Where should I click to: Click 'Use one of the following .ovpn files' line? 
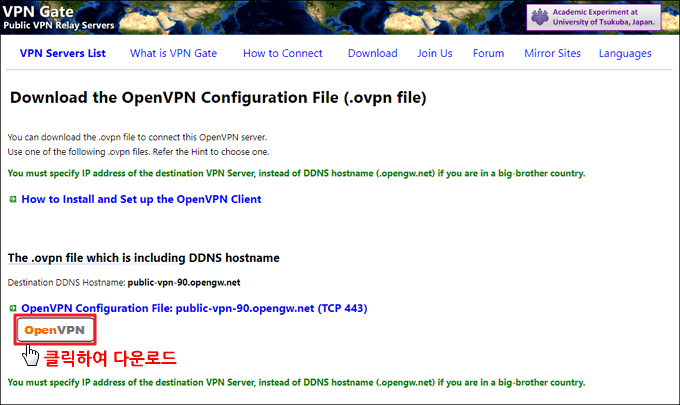138,152
